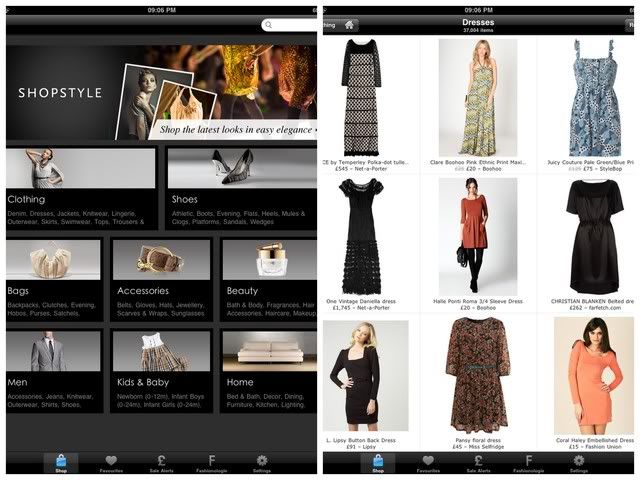Tap the search magnifier icon
The width and height of the screenshot is (640, 480).
tap(269, 25)
